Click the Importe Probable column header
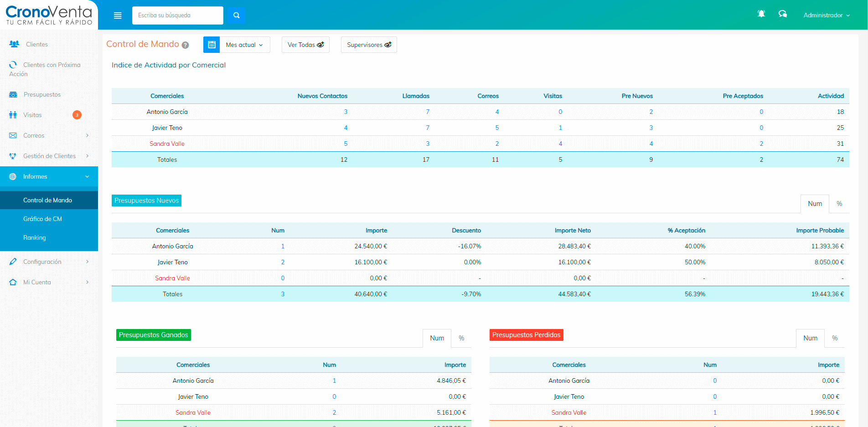 pos(820,230)
